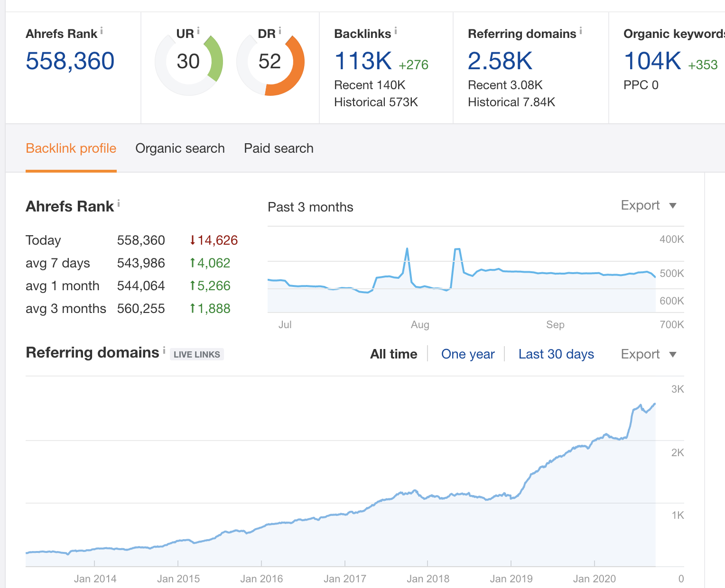
Task: Click the green 4,062 change value
Action: tap(210, 263)
